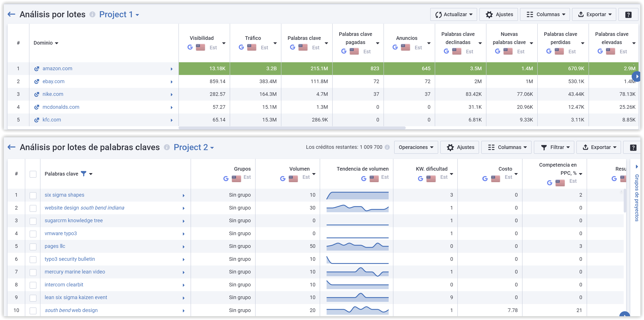
Task: Click the filter icon next to Palabras clave header
Action: pyautogui.click(x=84, y=173)
